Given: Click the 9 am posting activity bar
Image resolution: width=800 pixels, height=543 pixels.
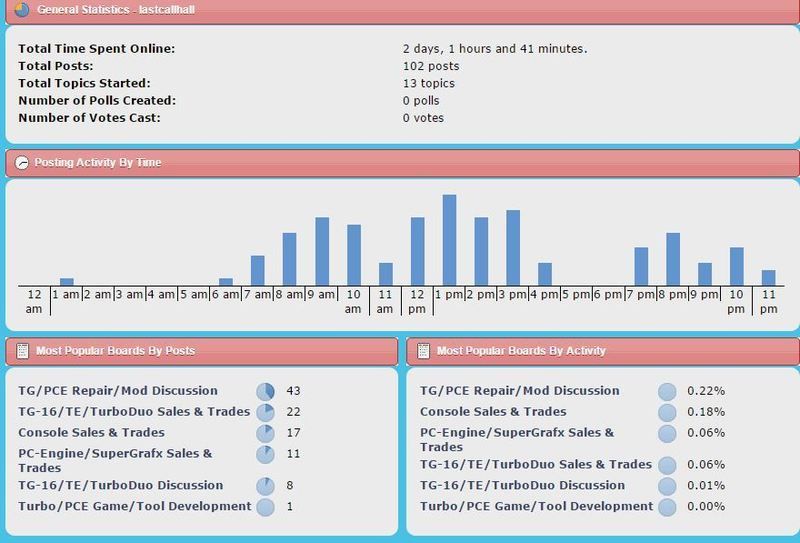Looking at the screenshot, I should pos(322,251).
